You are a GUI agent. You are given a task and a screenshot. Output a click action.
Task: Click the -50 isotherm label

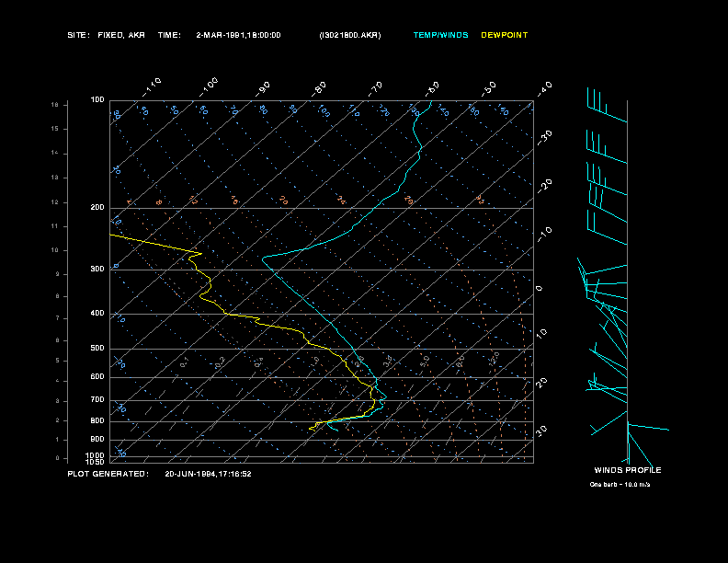(x=489, y=88)
